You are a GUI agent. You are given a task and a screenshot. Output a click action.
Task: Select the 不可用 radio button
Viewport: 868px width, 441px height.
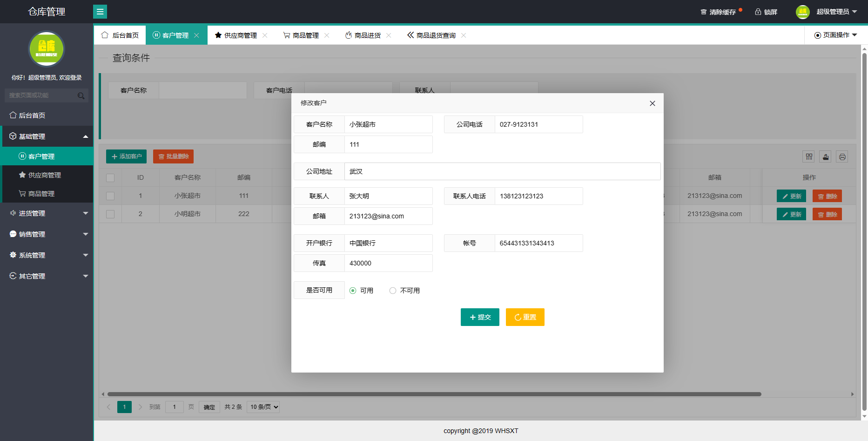click(393, 290)
